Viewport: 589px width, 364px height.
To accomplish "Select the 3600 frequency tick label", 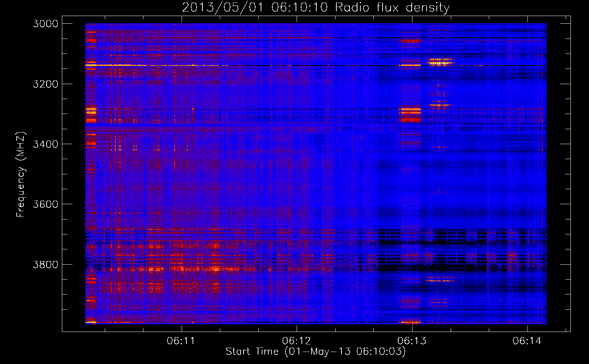I will coord(46,204).
